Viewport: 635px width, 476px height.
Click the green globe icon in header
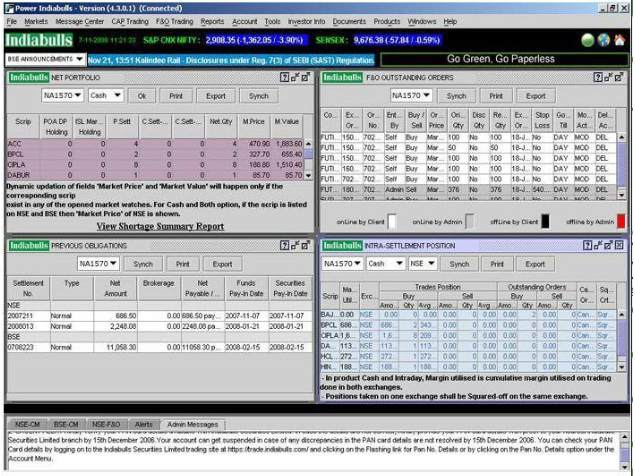(588, 41)
